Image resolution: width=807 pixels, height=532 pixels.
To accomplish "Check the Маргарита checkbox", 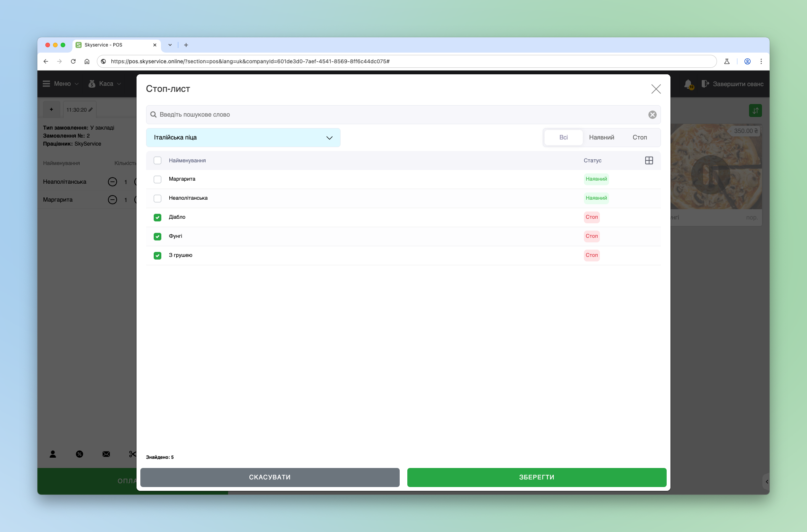I will coord(158,179).
